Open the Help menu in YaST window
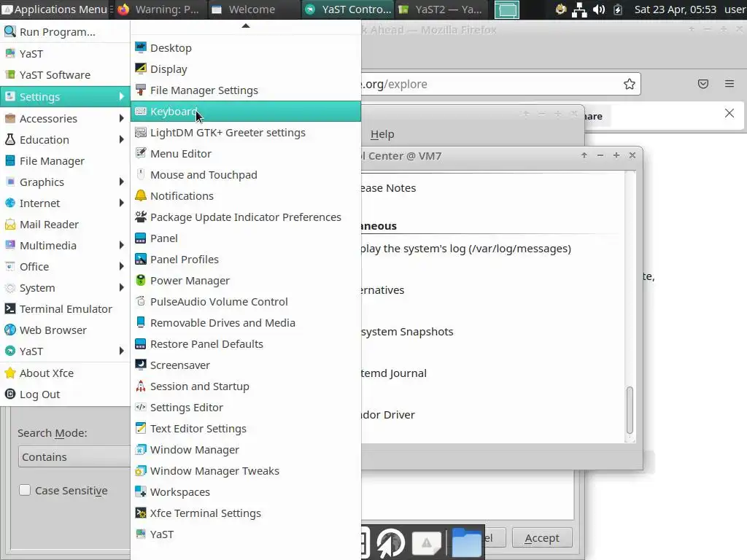Screen dimensions: 747x560 pos(382,134)
